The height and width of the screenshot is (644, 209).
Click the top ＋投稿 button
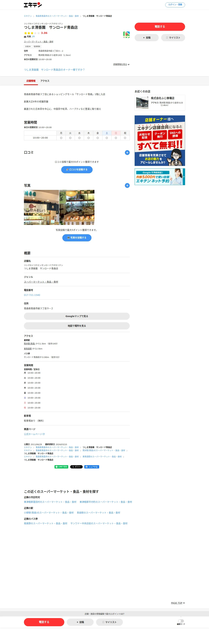[x=146, y=38]
